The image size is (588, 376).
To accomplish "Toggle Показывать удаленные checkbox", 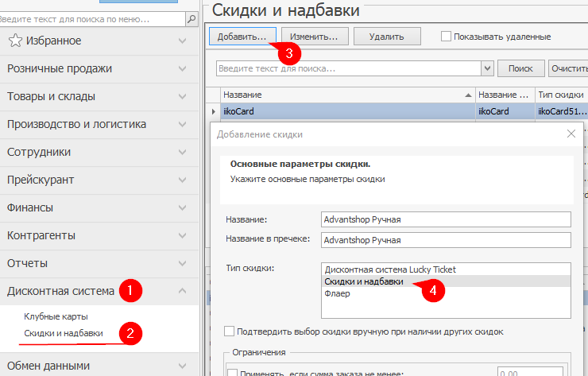I will coord(446,37).
